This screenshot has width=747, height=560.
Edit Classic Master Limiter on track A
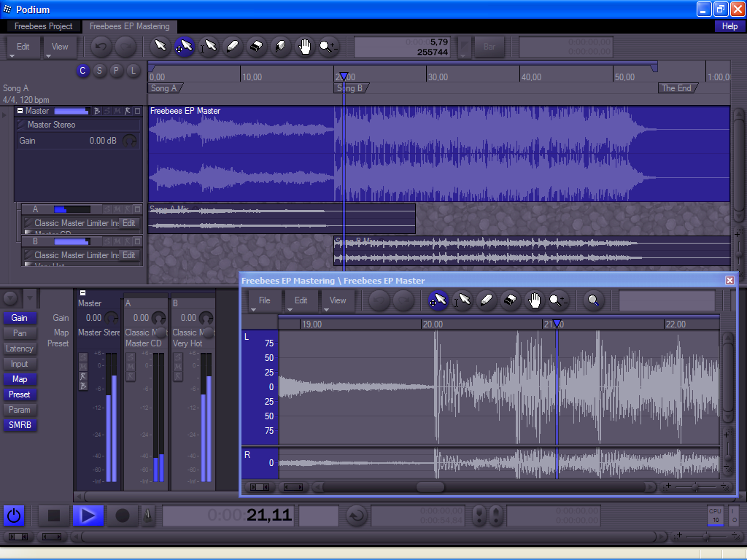(x=128, y=223)
